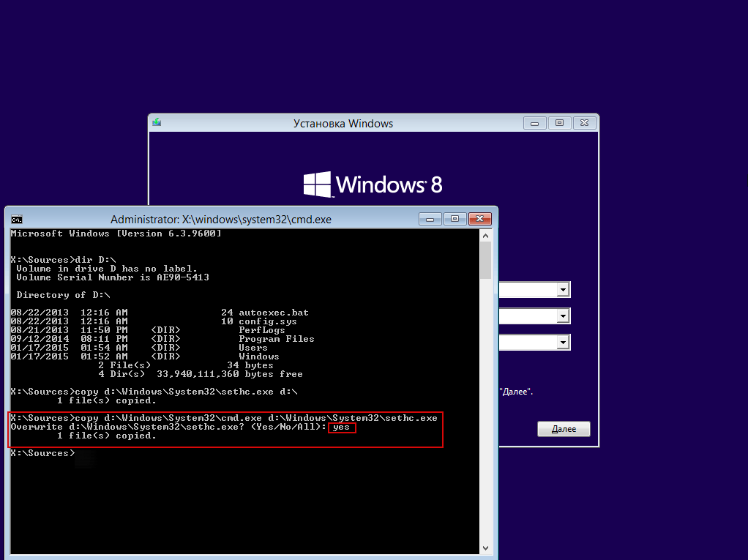Click the config.sys file name

click(268, 321)
